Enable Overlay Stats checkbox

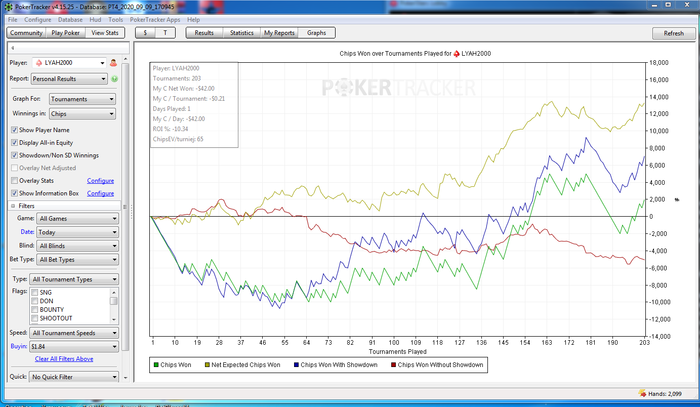(14, 181)
